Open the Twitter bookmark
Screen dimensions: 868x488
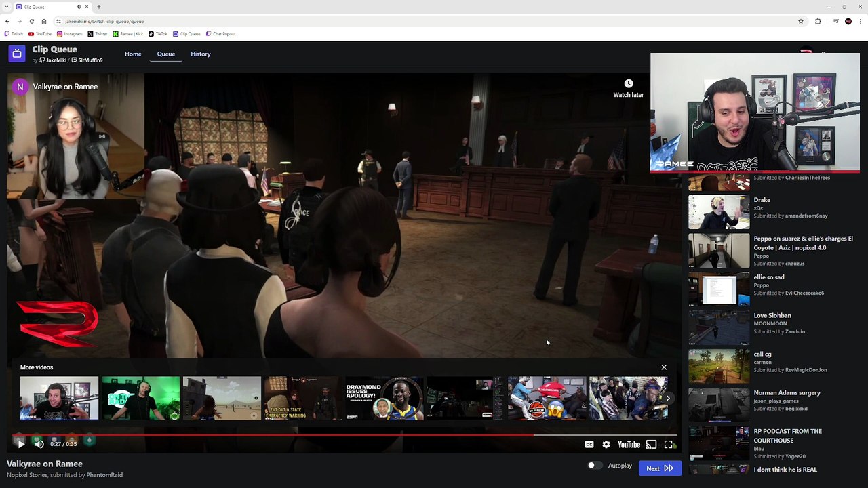pos(98,33)
